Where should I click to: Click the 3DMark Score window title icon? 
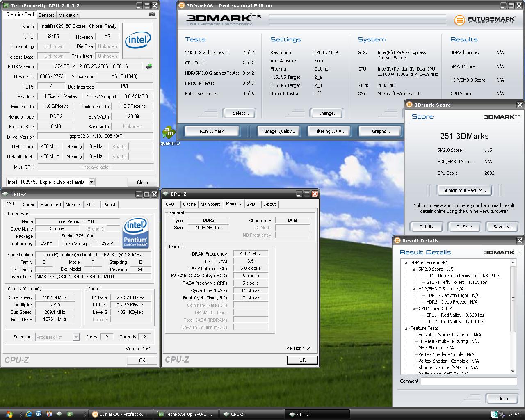coord(409,105)
